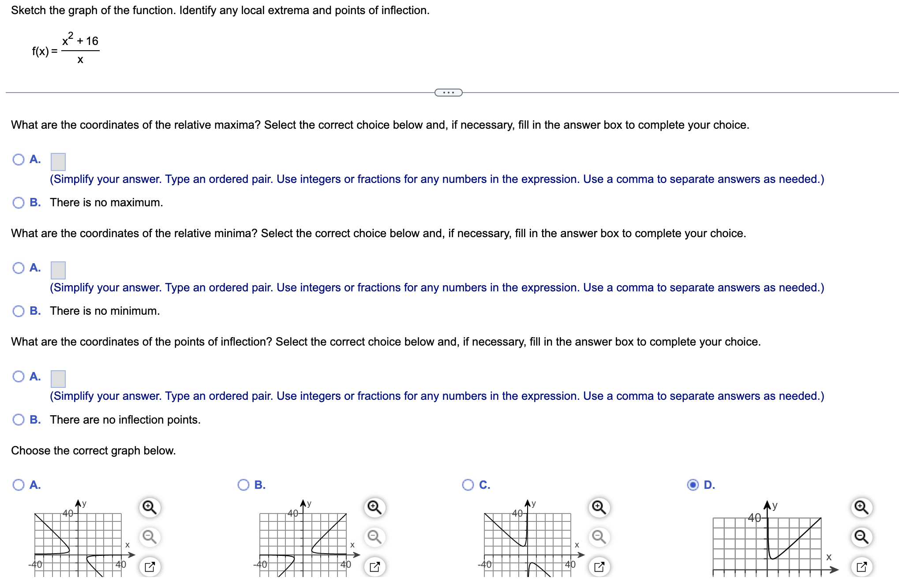This screenshot has width=899, height=588.
Task: Click the zoom-out magnifier for graph C
Action: click(599, 537)
